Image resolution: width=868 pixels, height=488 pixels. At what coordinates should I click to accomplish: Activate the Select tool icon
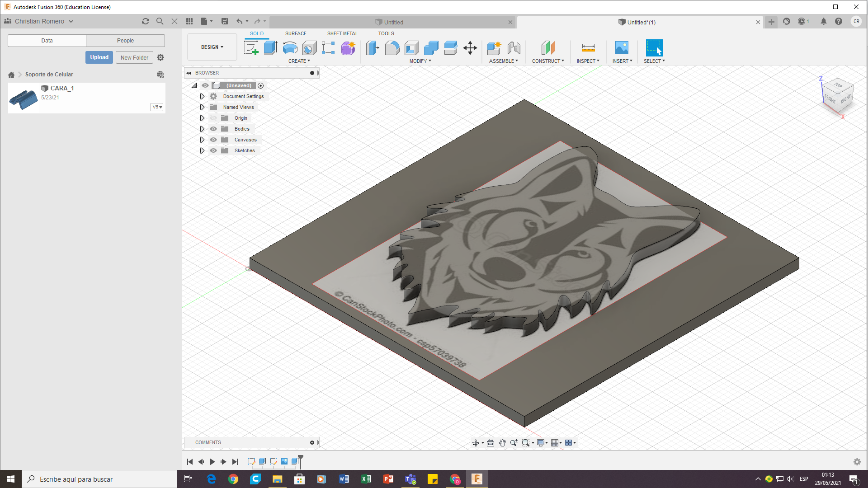point(654,47)
